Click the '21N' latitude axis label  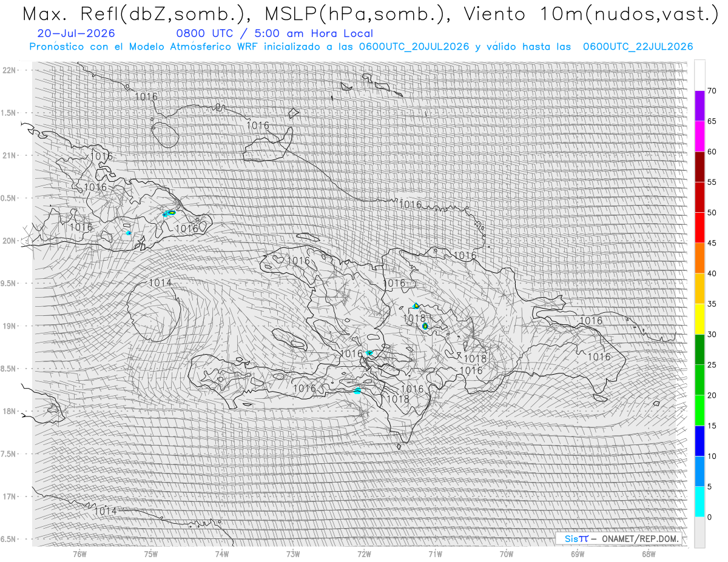10,155
